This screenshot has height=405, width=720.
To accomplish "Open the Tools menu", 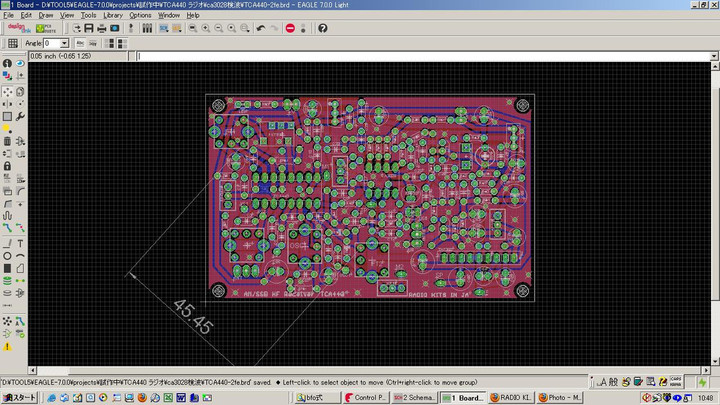I will point(89,16).
